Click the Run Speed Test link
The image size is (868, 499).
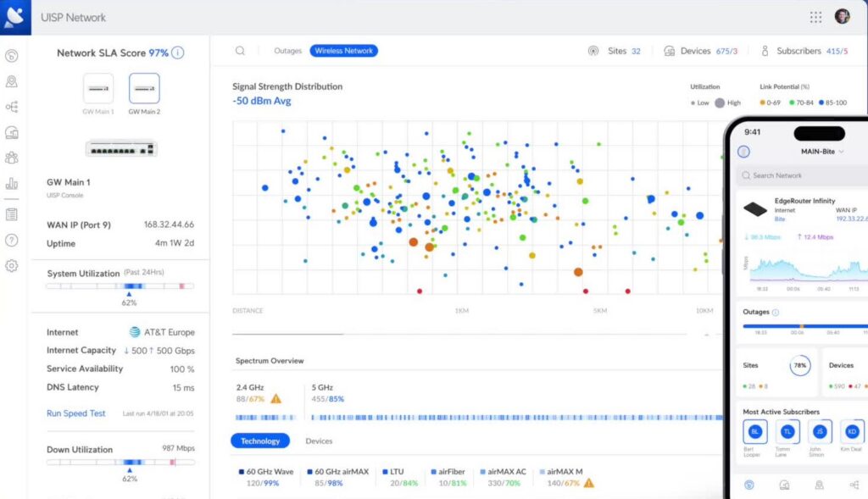click(x=75, y=413)
